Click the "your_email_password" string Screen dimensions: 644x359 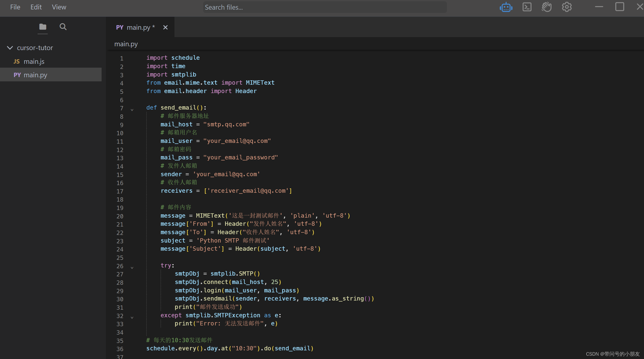(x=240, y=157)
